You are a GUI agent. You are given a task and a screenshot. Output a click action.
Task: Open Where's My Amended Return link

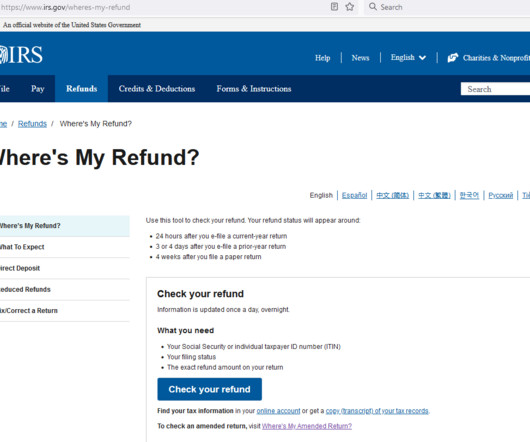point(307,426)
